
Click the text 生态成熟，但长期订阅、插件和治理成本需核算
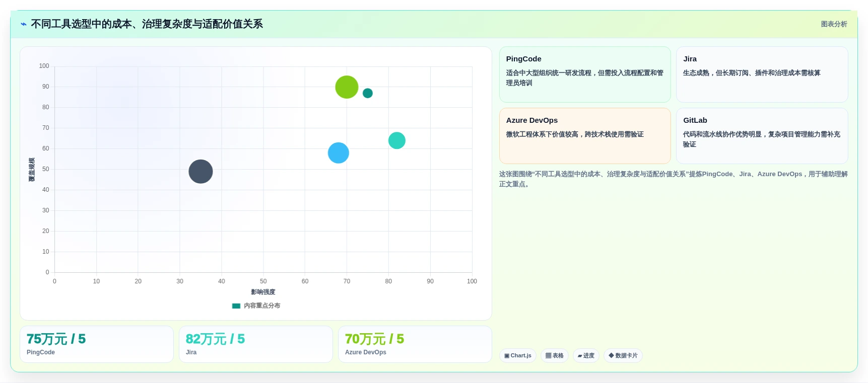point(752,73)
